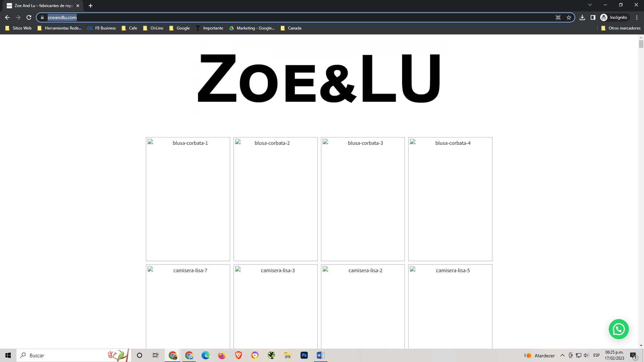This screenshot has height=362, width=644.
Task: Click the forward navigation arrow
Action: (x=18, y=17)
